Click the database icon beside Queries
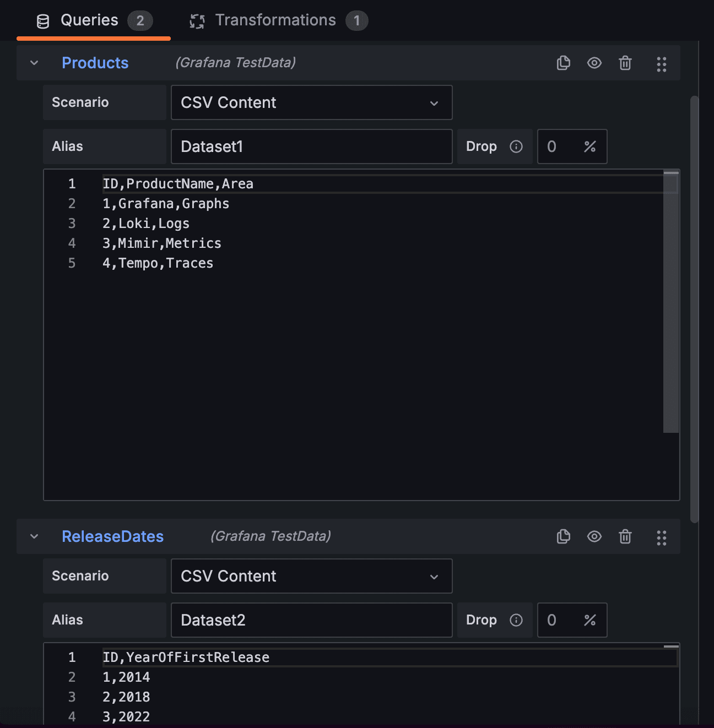This screenshot has height=728, width=714. click(x=42, y=21)
